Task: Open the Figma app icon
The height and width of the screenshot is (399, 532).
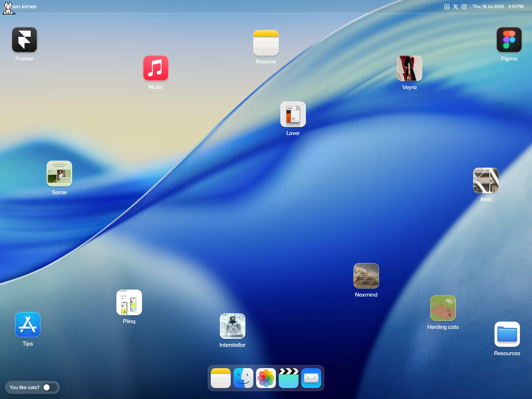Action: click(509, 40)
